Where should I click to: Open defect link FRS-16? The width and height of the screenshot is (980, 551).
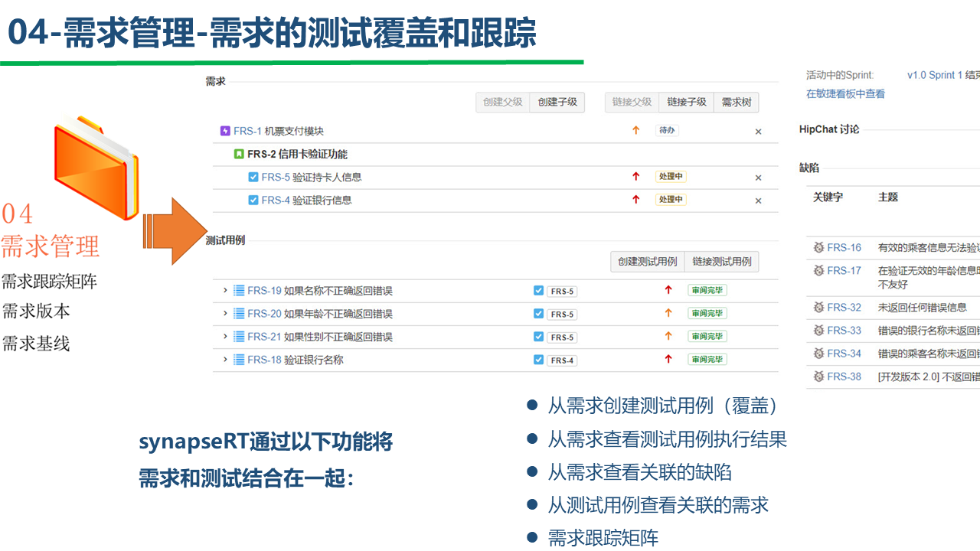[844, 247]
